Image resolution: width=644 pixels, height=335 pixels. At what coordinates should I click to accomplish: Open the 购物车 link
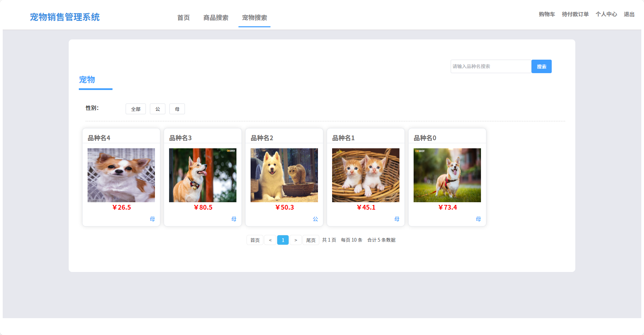[x=547, y=14]
